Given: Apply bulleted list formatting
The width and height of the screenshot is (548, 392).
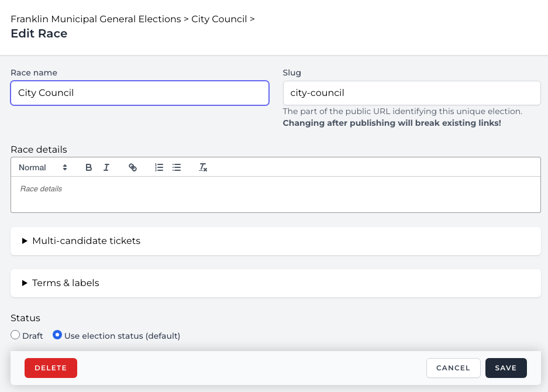Looking at the screenshot, I should (x=177, y=167).
